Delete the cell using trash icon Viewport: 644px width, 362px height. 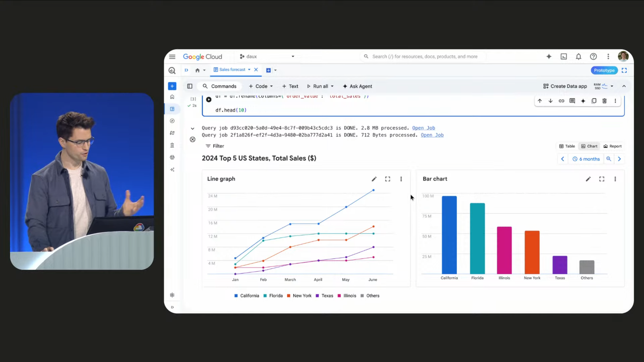(x=604, y=101)
